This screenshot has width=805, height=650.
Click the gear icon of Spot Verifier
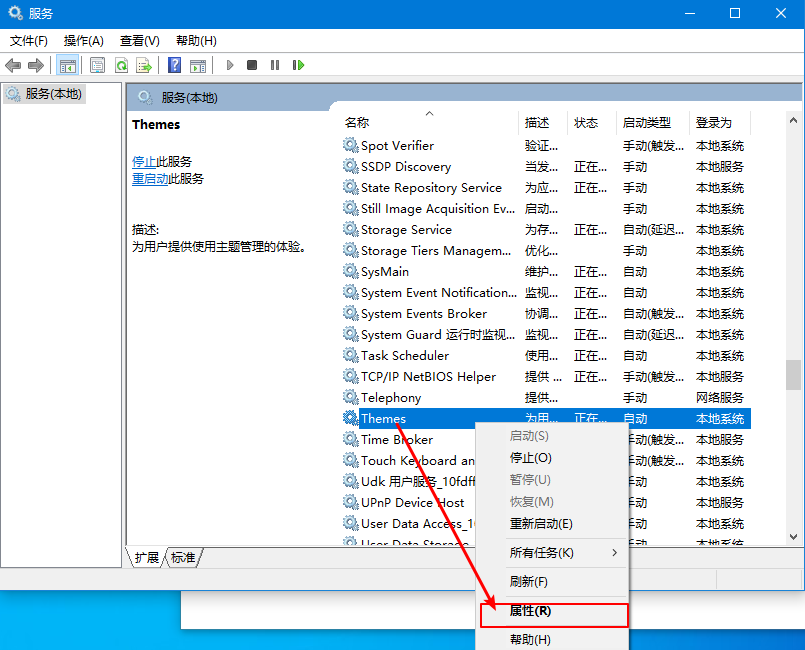click(351, 145)
